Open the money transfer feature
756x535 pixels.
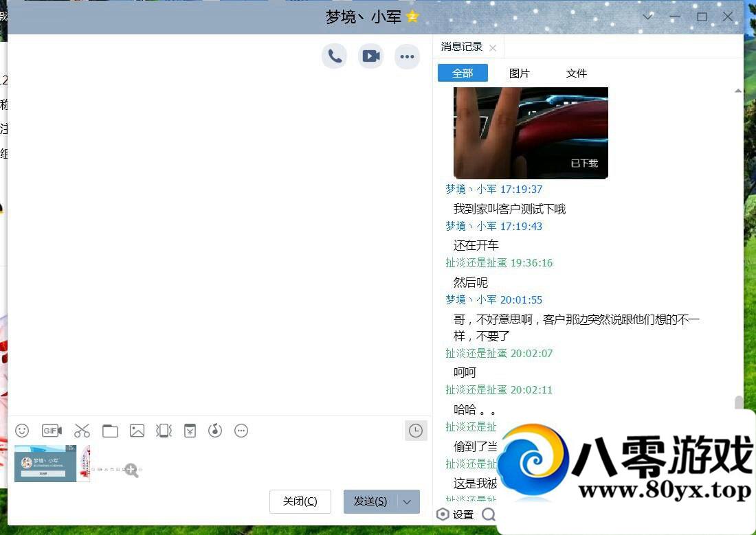click(190, 431)
